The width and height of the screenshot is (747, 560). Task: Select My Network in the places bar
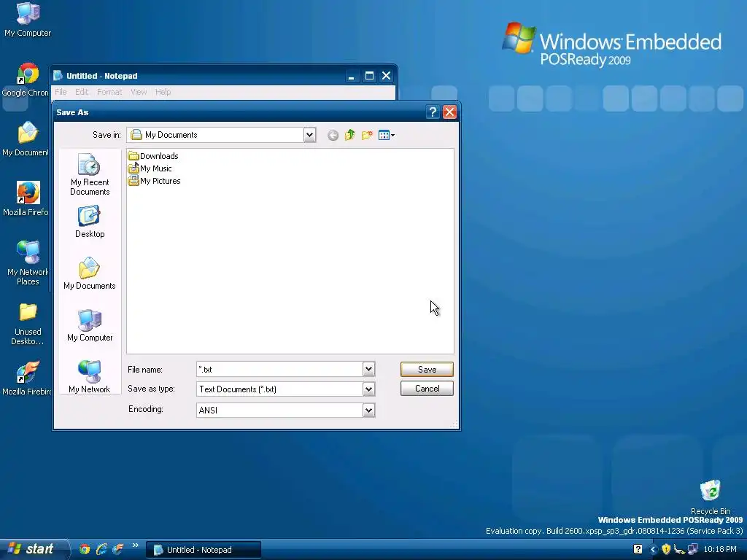[x=90, y=377]
